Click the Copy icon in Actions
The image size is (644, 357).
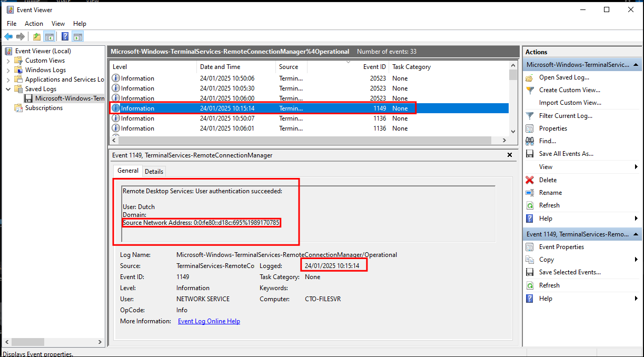pyautogui.click(x=530, y=260)
